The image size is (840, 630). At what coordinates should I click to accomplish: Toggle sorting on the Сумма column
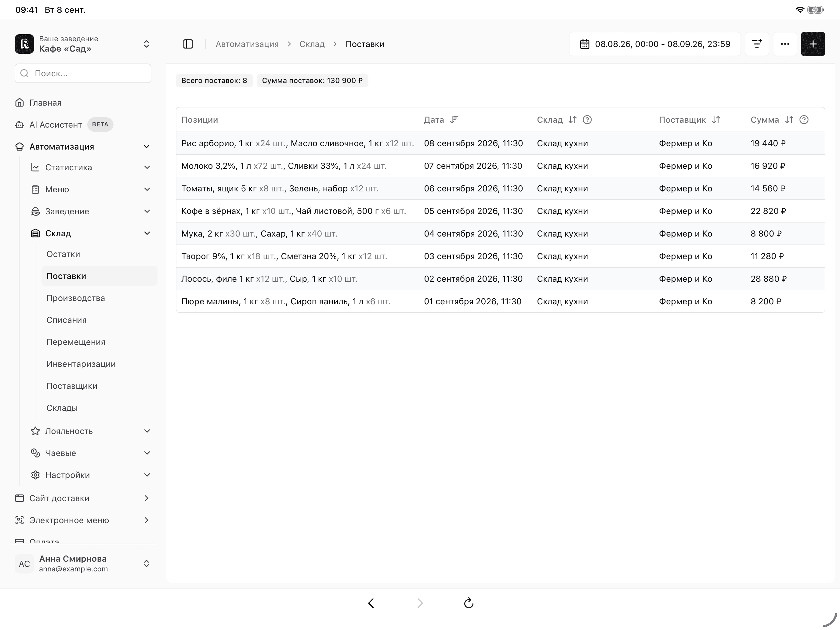789,120
